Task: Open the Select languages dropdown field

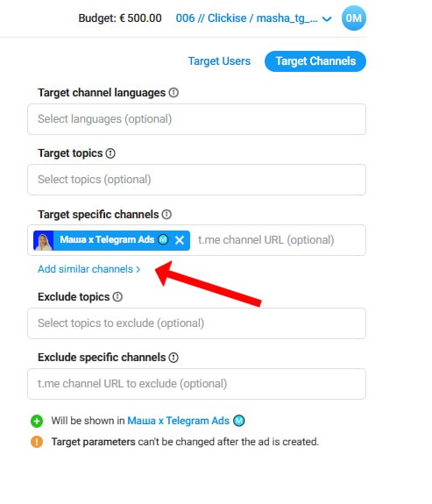Action: tap(196, 119)
